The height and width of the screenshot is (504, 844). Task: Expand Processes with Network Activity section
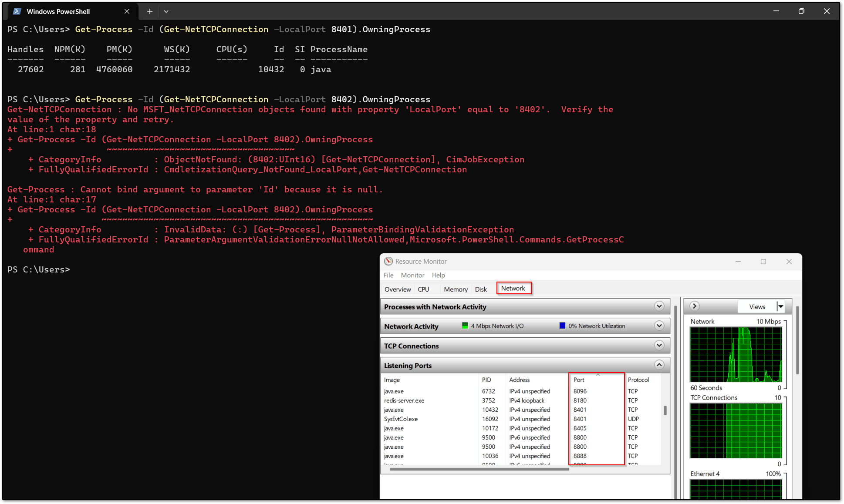[659, 306]
